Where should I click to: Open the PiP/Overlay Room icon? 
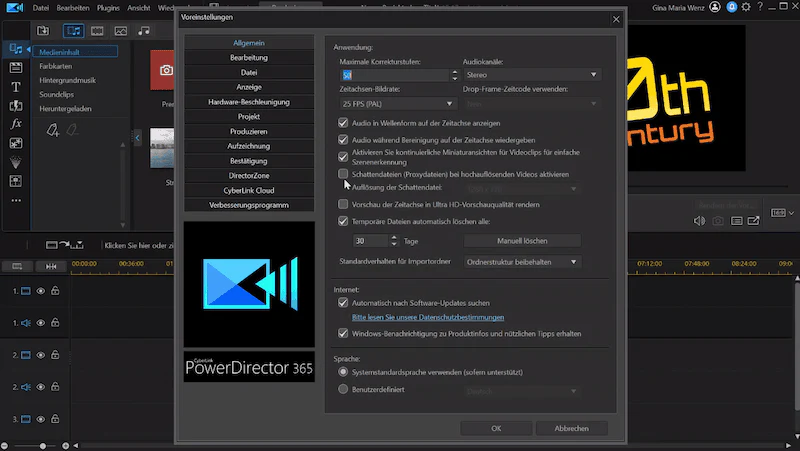16,143
